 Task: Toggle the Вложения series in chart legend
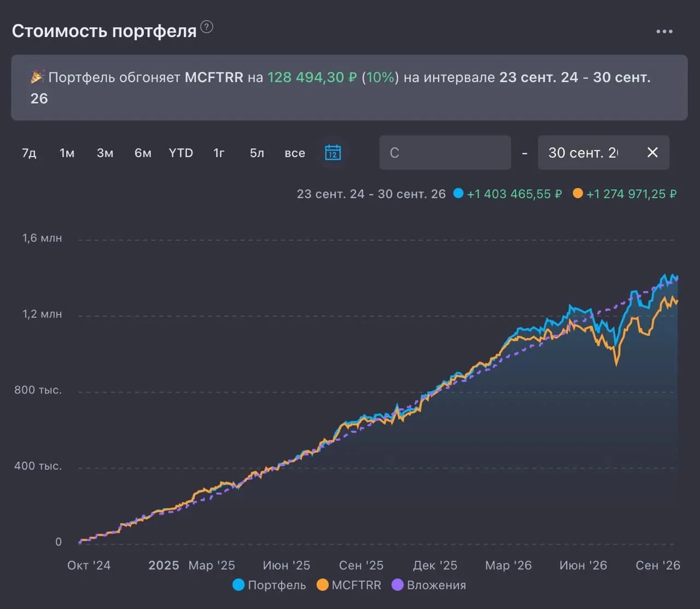[x=429, y=585]
